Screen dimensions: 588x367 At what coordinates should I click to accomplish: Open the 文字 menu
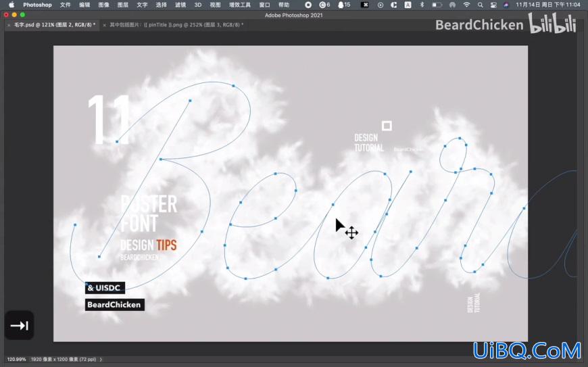[142, 5]
